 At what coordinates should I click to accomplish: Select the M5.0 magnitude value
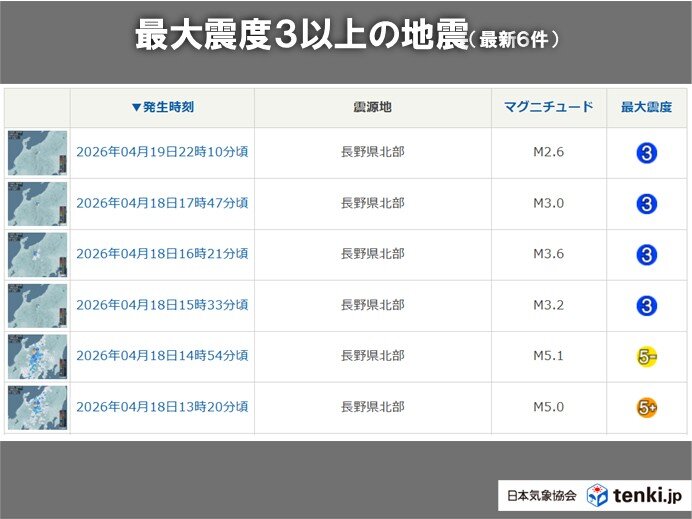(549, 407)
